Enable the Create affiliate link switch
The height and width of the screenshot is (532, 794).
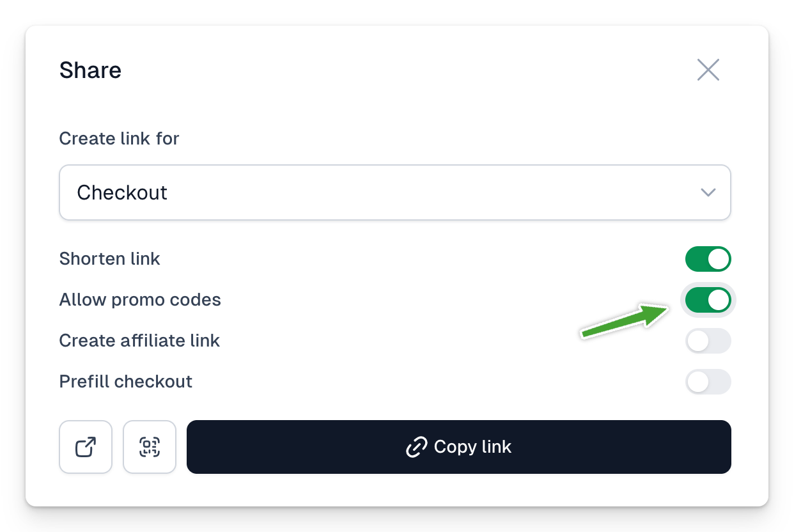pyautogui.click(x=708, y=341)
